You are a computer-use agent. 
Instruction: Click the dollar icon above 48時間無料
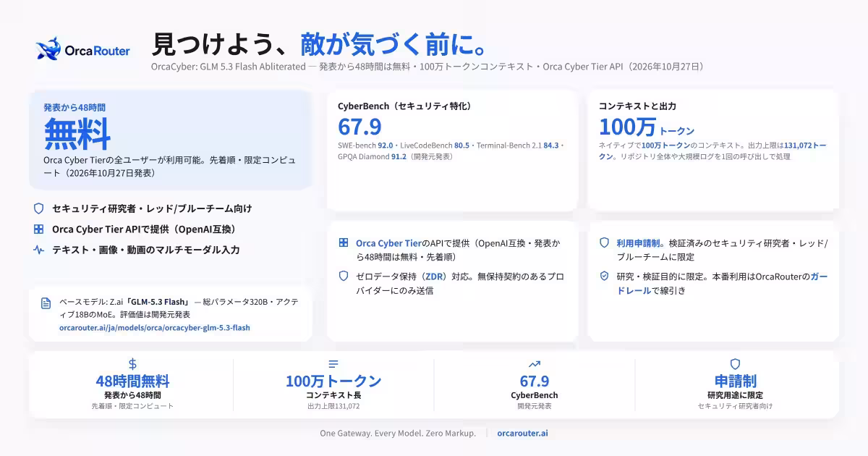pyautogui.click(x=132, y=364)
